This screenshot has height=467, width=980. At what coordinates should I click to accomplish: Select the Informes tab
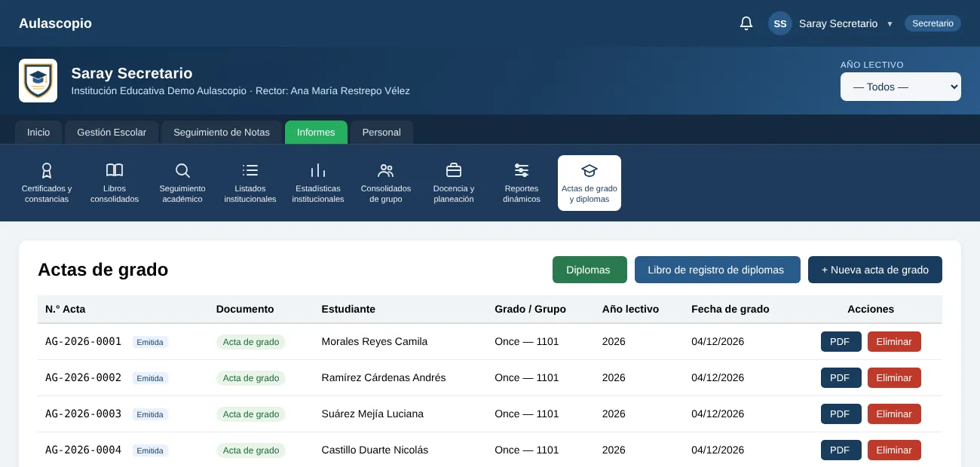[316, 132]
